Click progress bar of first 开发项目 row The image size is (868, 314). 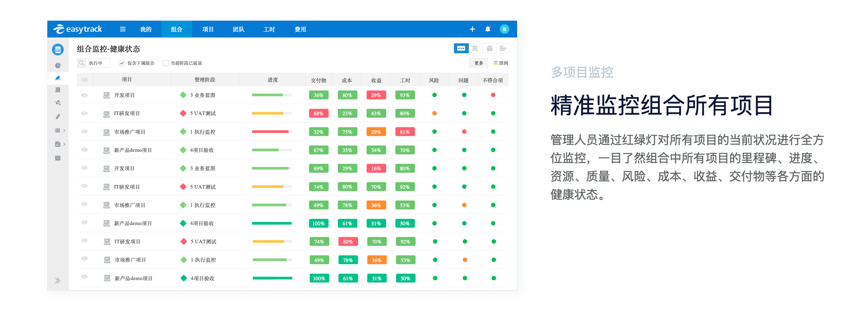(272, 95)
